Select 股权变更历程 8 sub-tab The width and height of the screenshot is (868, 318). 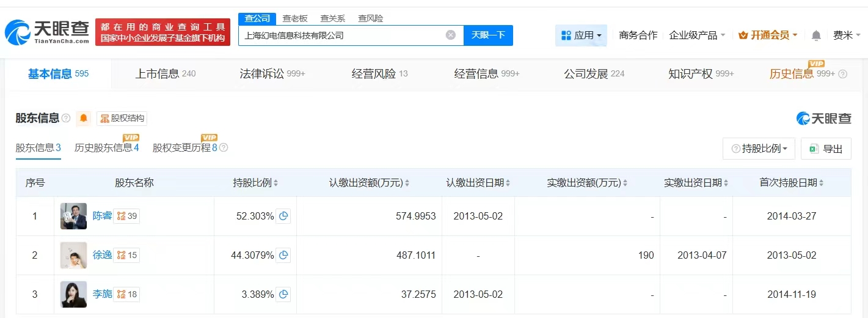(185, 148)
